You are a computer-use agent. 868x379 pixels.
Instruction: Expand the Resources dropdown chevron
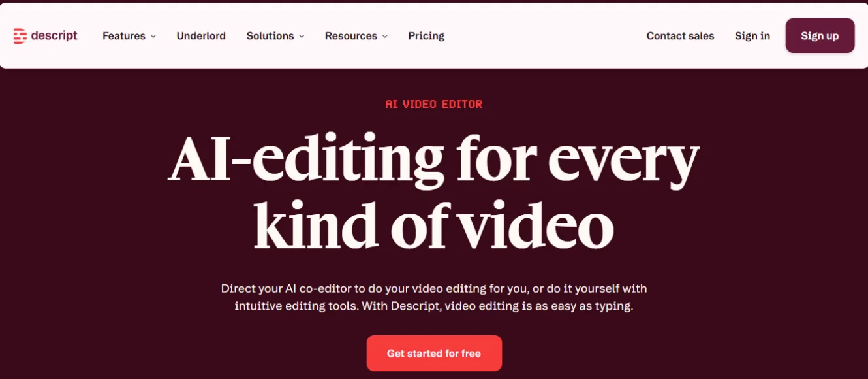(384, 37)
